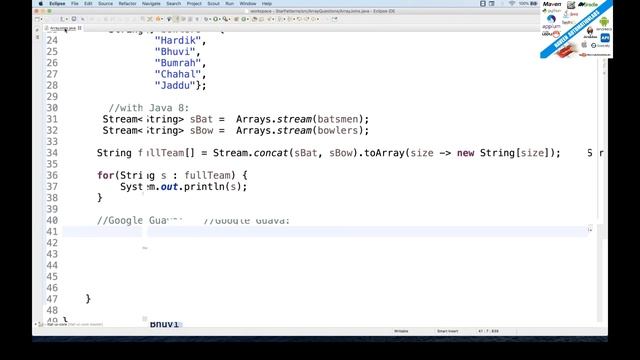This screenshot has height=360, width=640.
Task: Open the Search menu
Action: pos(173,3)
